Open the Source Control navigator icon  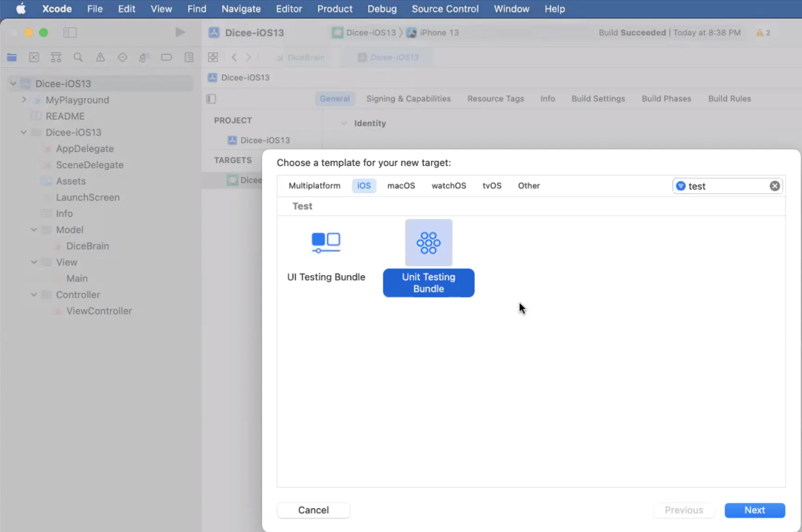(x=34, y=57)
